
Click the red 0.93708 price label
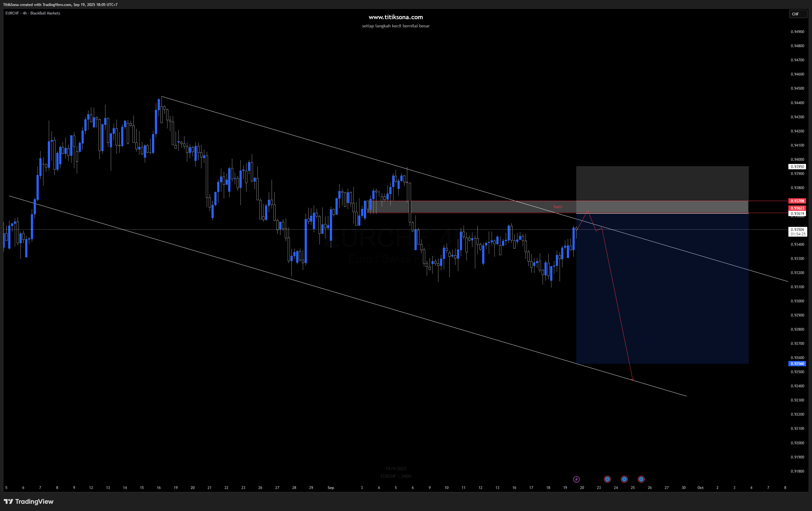pos(797,201)
